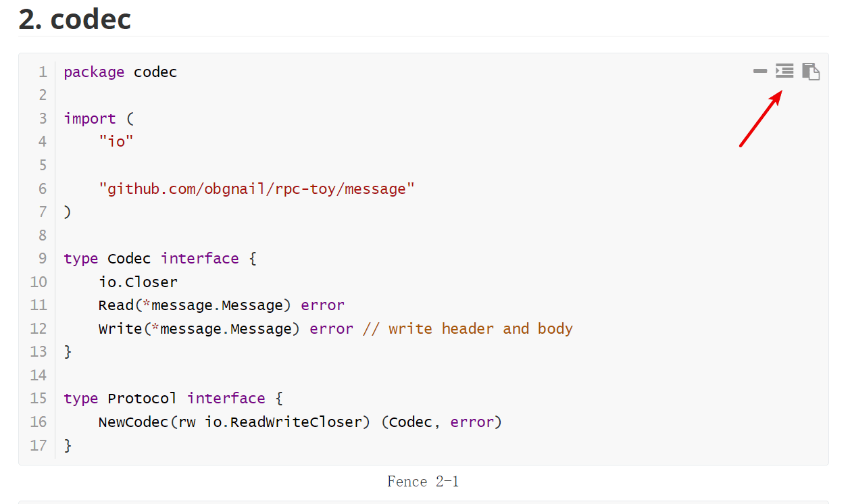This screenshot has width=850, height=504.
Task: Click the 'NewCodec' method name
Action: pos(134,422)
